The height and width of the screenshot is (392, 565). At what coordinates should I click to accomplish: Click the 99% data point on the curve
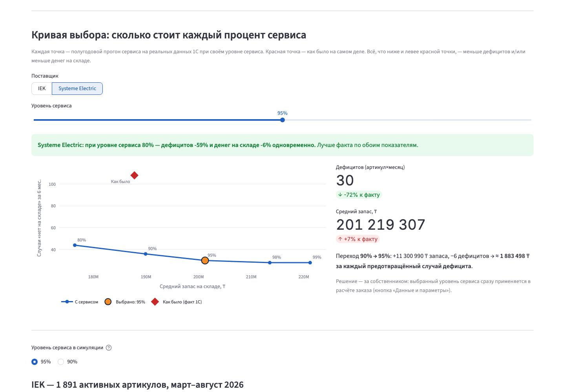coord(310,263)
